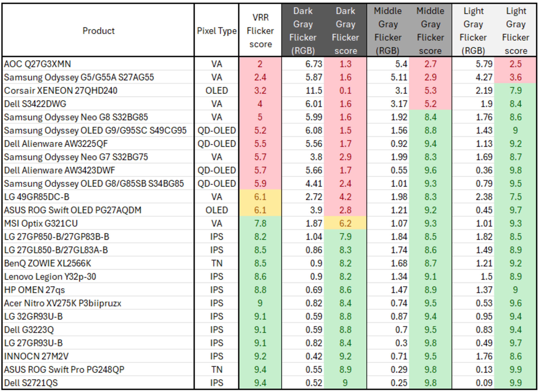Select the LG 49GR85DC-B product cell
The width and height of the screenshot is (540, 392).
click(37, 197)
